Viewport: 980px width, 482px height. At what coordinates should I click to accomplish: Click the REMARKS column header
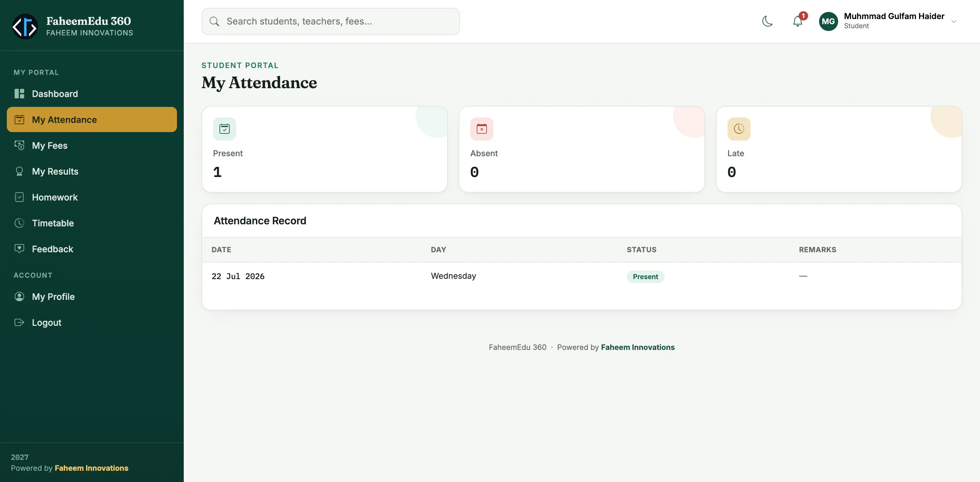tap(818, 250)
